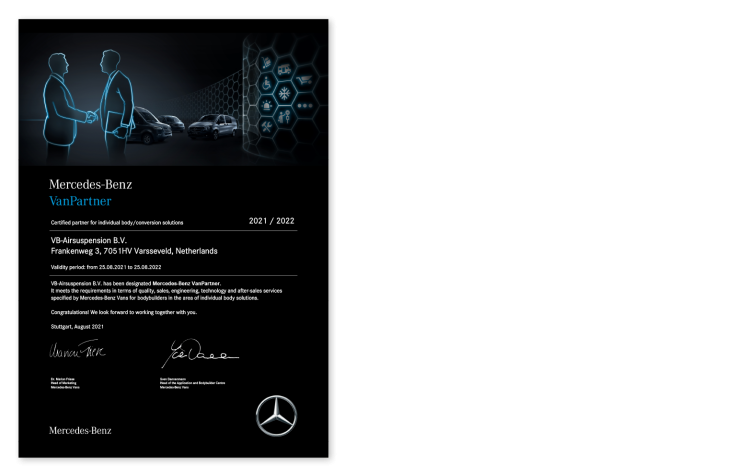Select the camper van hexagon icon
Image resolution: width=736 pixels, height=466 pixels.
(284, 70)
